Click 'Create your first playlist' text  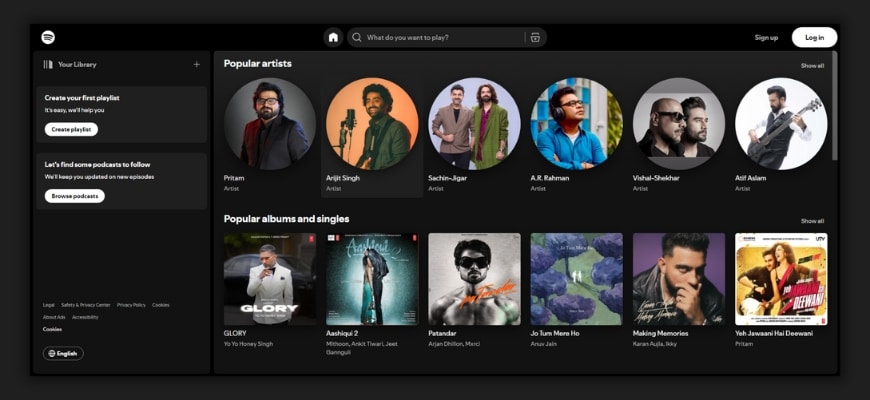82,98
